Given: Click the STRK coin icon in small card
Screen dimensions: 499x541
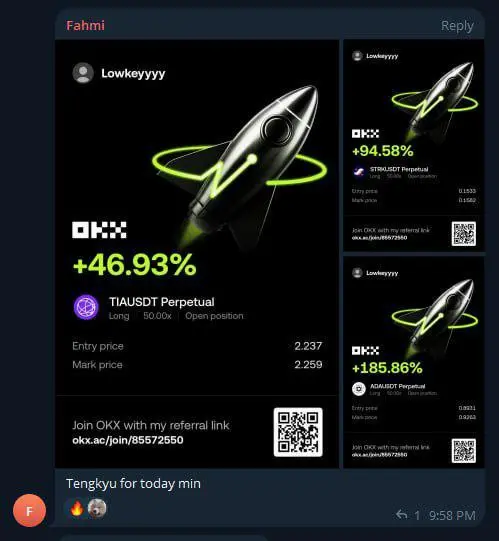Looking at the screenshot, I should click(359, 172).
